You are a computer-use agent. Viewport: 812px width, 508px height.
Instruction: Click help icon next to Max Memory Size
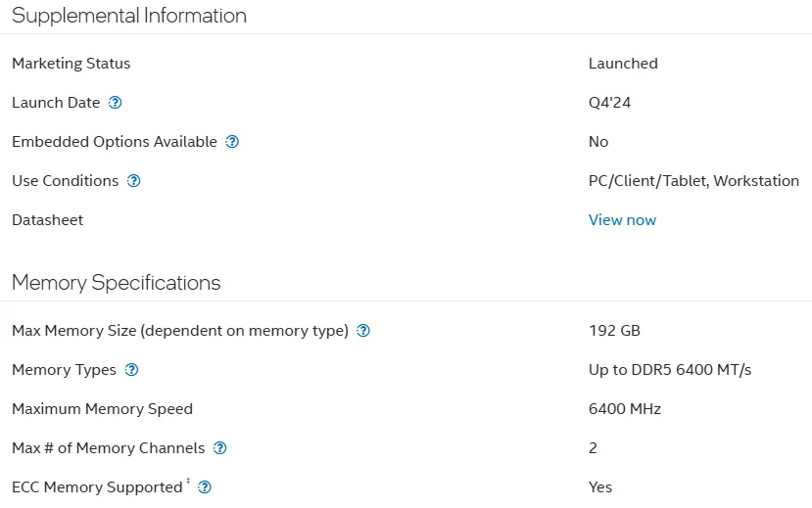363,331
